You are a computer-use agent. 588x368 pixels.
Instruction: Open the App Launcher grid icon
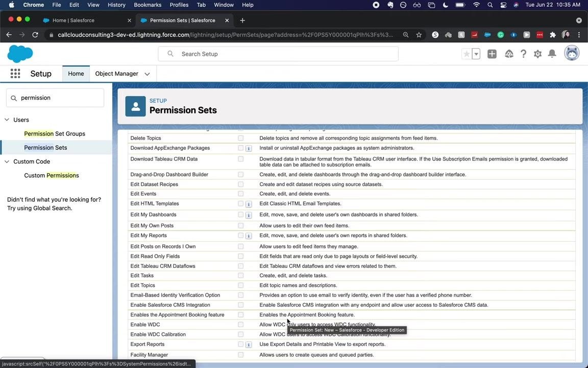tap(15, 74)
